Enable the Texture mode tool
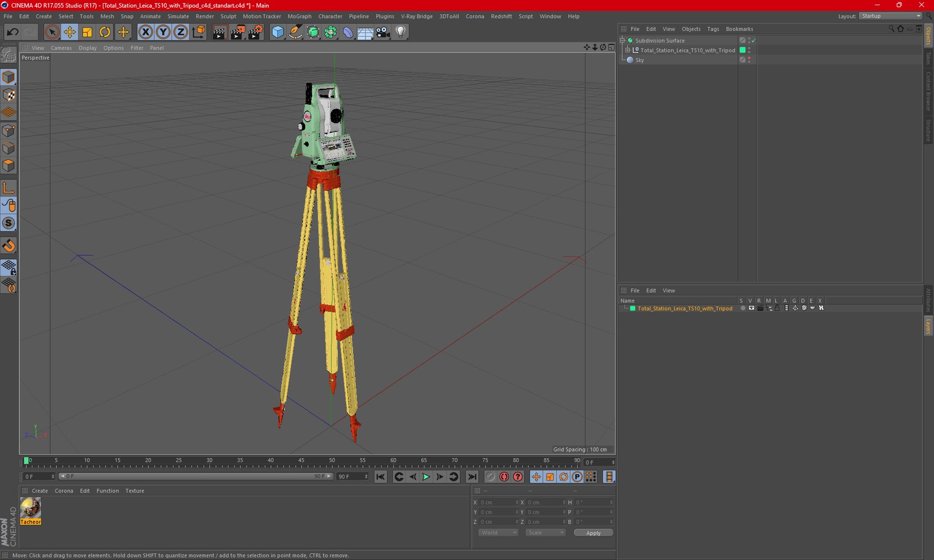934x560 pixels. coord(9,95)
